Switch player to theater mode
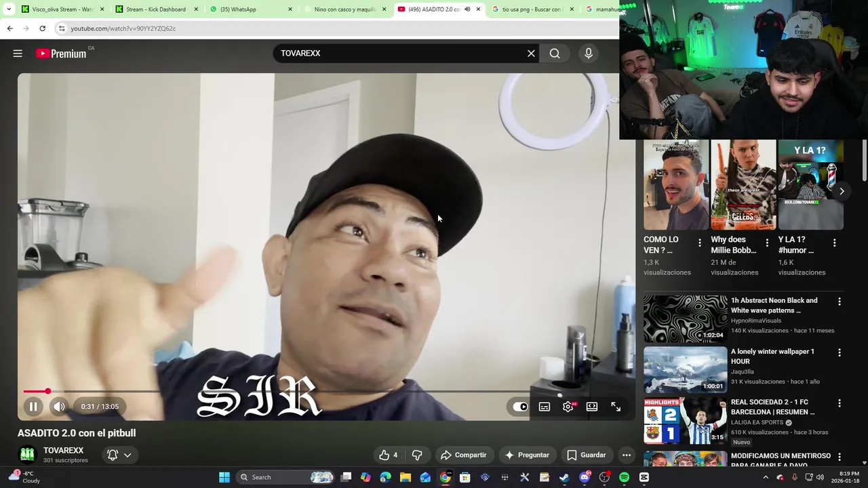The width and height of the screenshot is (868, 488). coord(592,407)
